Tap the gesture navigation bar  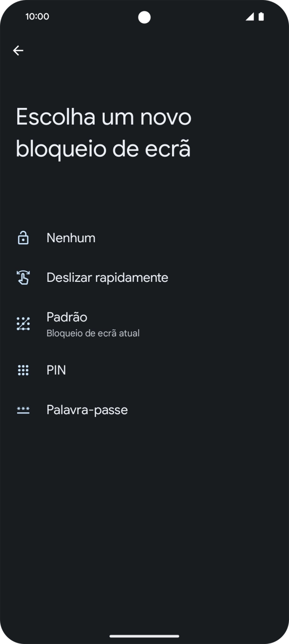[x=144, y=636]
